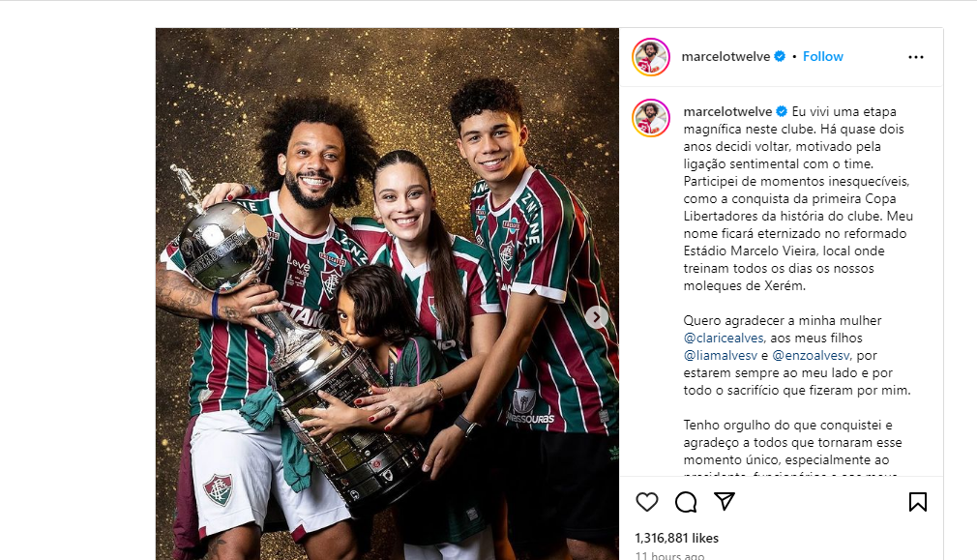Open the caption's marcelotwelve avatar
The width and height of the screenshot is (977, 560).
(651, 117)
